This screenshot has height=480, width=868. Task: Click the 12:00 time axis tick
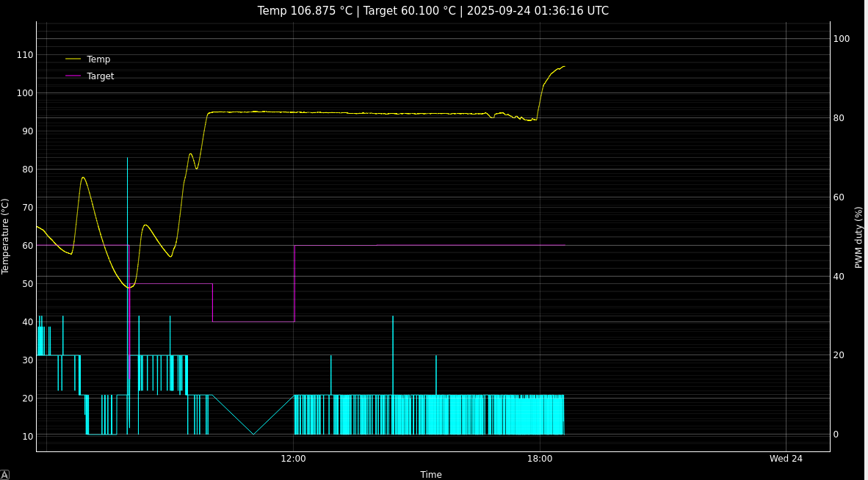point(294,459)
